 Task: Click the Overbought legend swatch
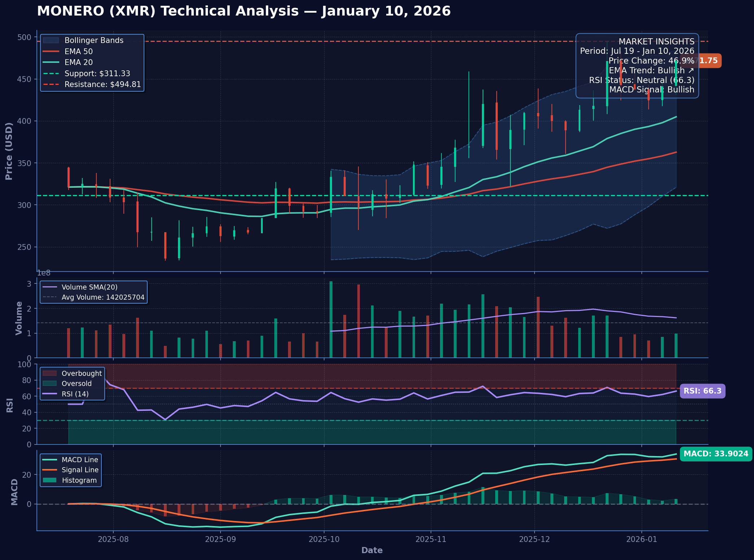[49, 373]
